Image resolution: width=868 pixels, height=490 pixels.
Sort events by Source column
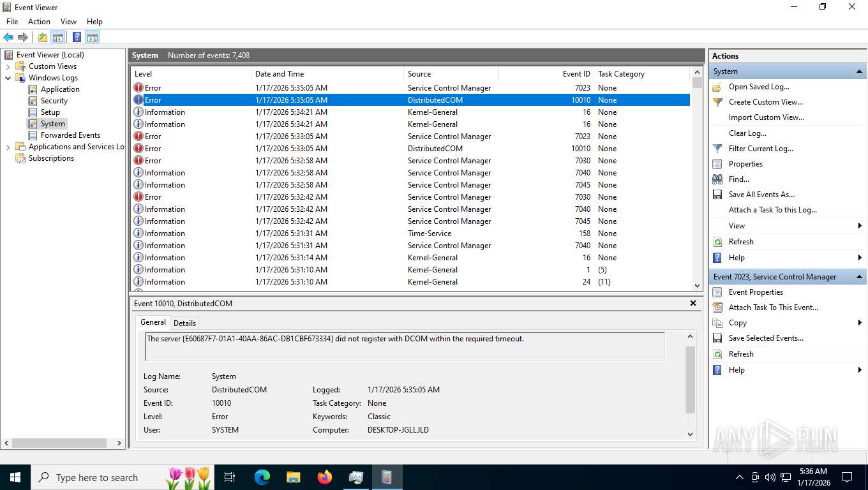coord(451,74)
